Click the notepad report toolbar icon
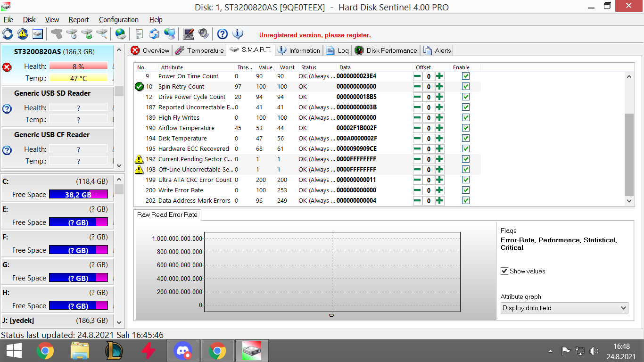This screenshot has width=644, height=362. [x=139, y=34]
